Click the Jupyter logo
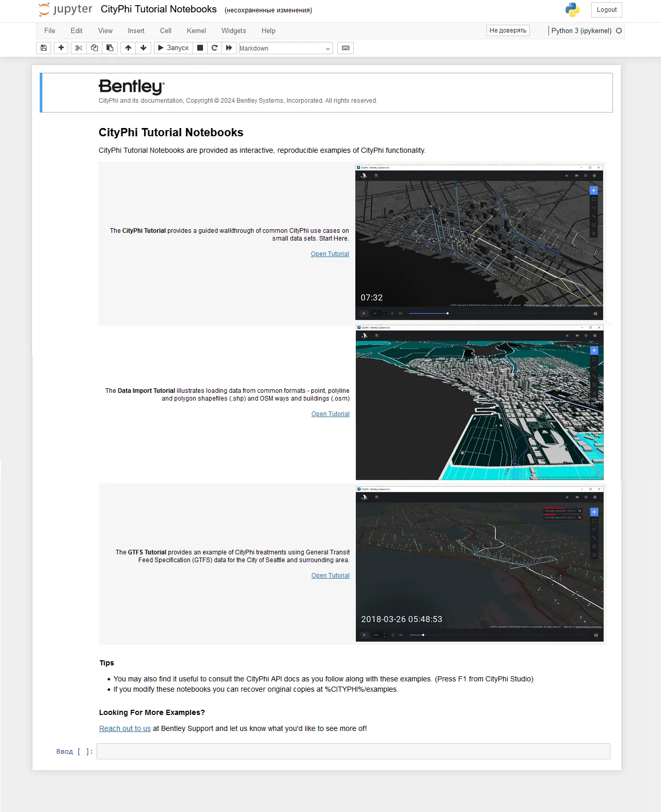The height and width of the screenshot is (812, 661). pos(66,9)
